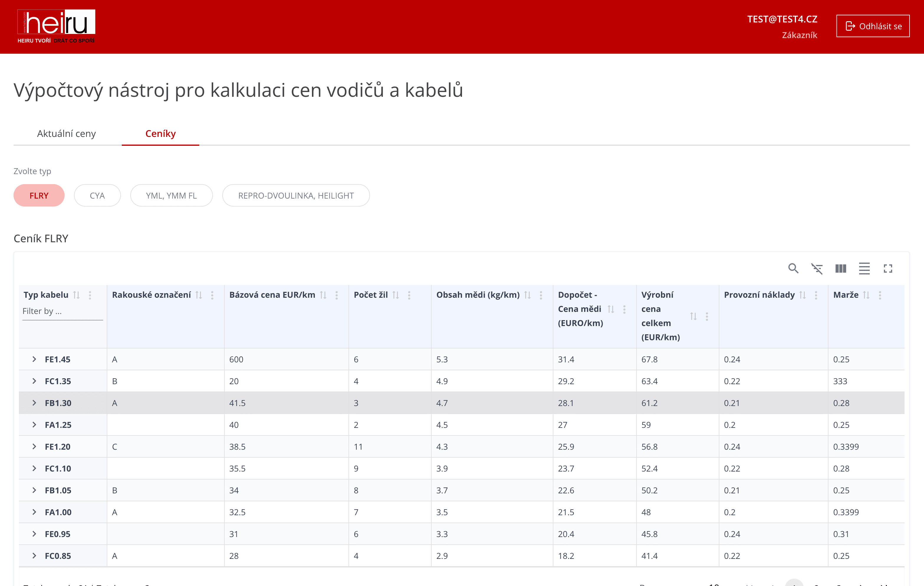The width and height of the screenshot is (924, 586).
Task: Switch to Aktuální ceny tab
Action: (x=66, y=134)
